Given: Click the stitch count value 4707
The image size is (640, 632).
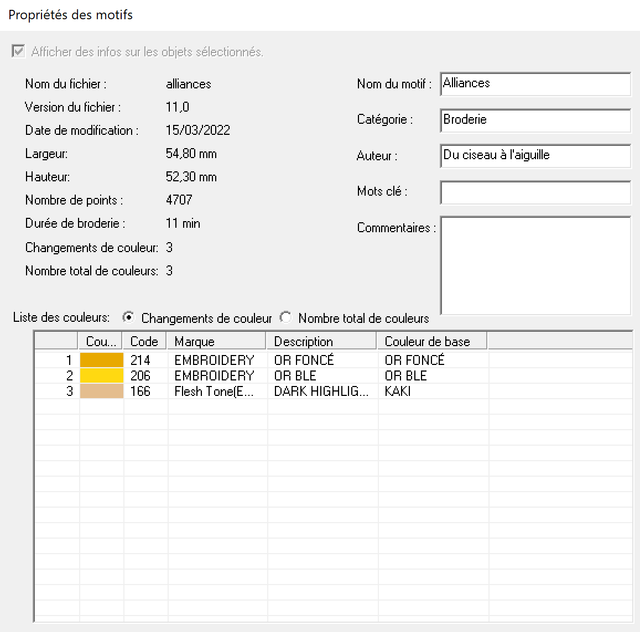Looking at the screenshot, I should tap(179, 200).
